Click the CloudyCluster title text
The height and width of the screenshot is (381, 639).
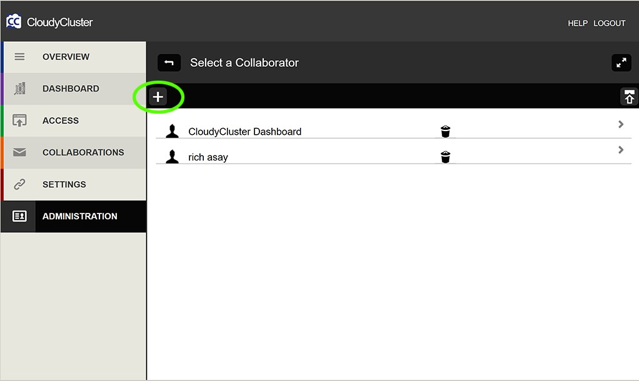click(60, 22)
